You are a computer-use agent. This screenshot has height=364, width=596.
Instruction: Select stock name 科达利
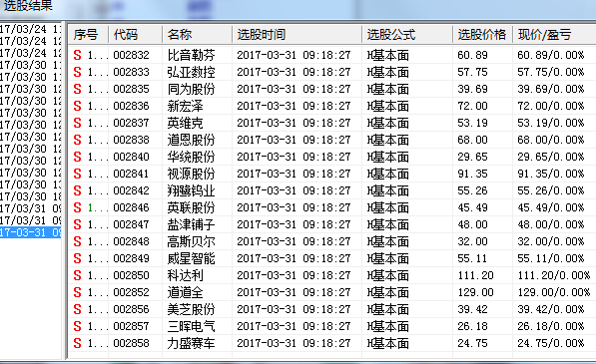click(185, 275)
